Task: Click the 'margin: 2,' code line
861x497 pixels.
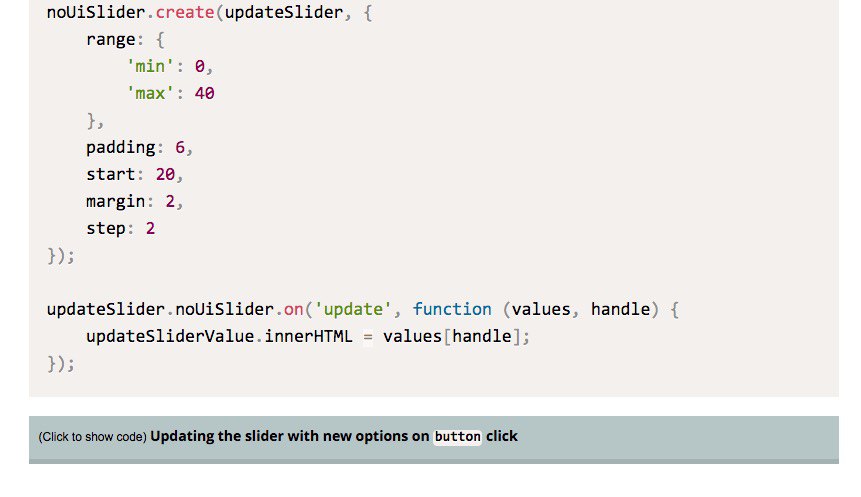Action: click(135, 202)
